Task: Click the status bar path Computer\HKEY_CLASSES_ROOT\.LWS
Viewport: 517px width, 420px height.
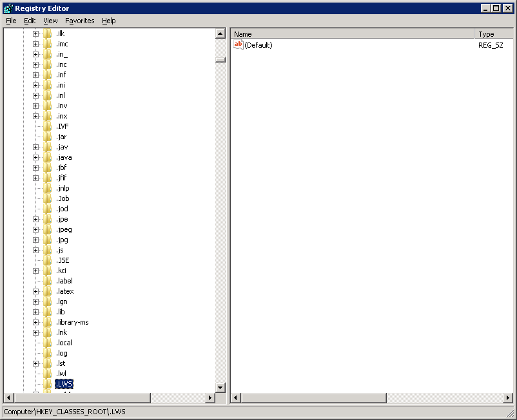Action: click(x=64, y=412)
